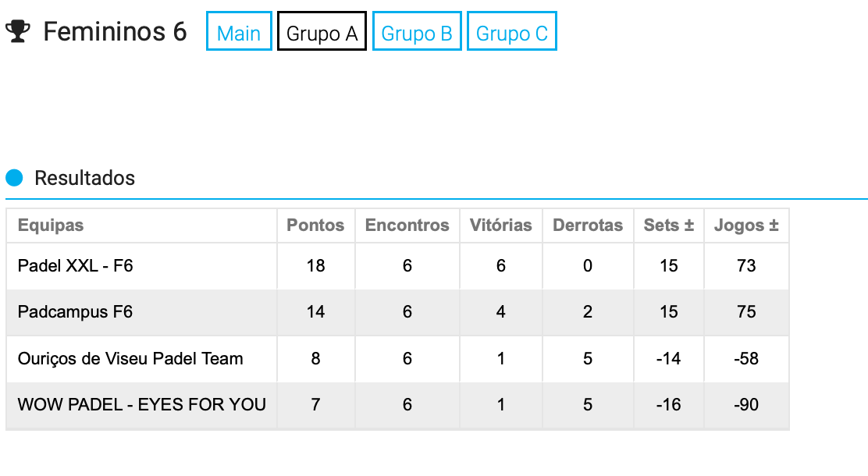Click the Encontros column header
This screenshot has height=476, width=868.
pyautogui.click(x=407, y=226)
